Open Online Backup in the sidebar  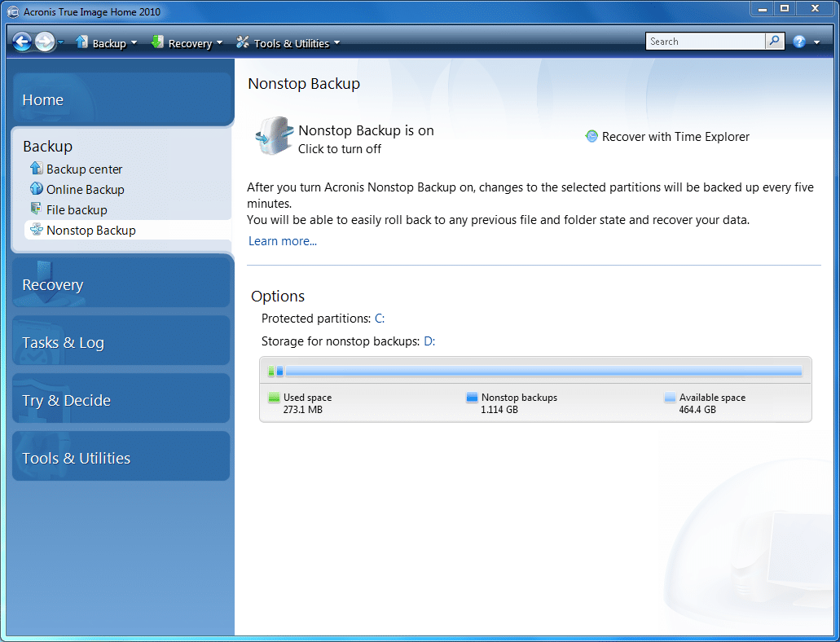(x=86, y=190)
